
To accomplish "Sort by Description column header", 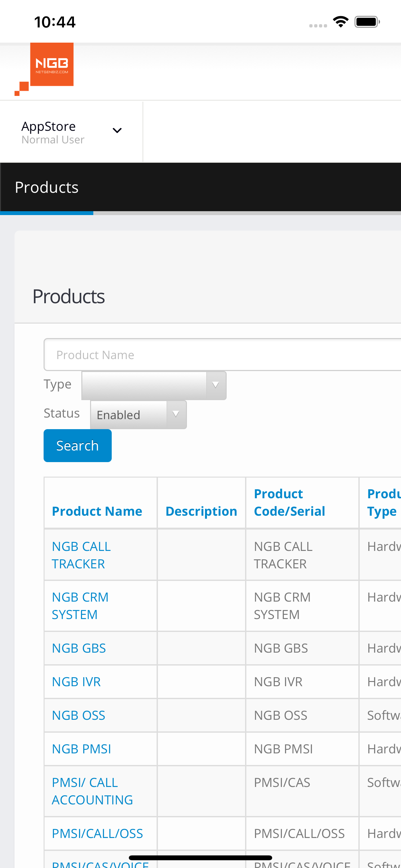I will pos(201,511).
